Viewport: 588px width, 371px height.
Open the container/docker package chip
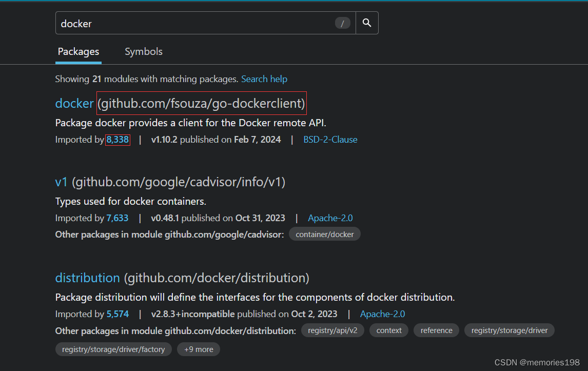324,233
